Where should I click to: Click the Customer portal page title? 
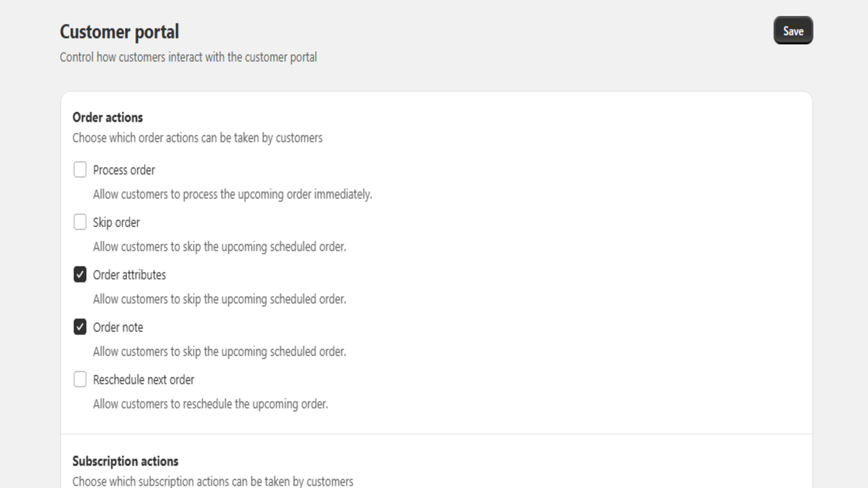coord(119,31)
